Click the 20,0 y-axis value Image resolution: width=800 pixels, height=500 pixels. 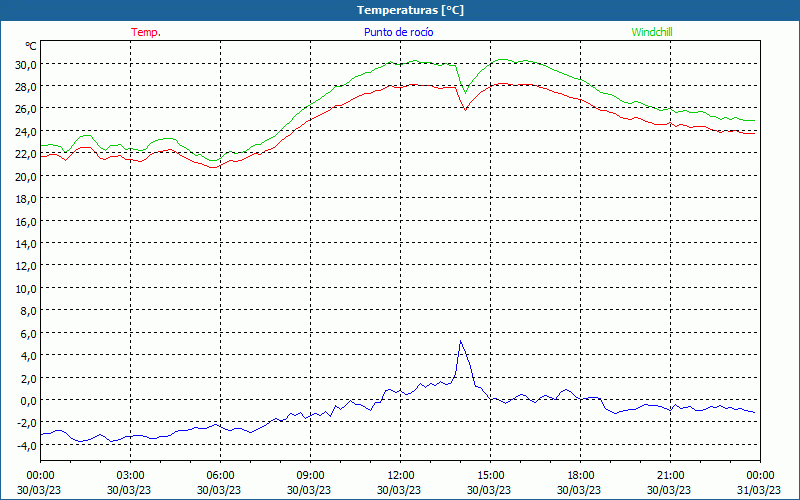26,177
